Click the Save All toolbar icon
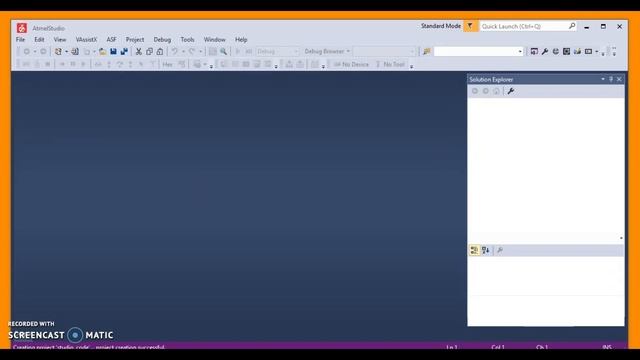Viewport: 640px width, 360px height. tap(124, 51)
